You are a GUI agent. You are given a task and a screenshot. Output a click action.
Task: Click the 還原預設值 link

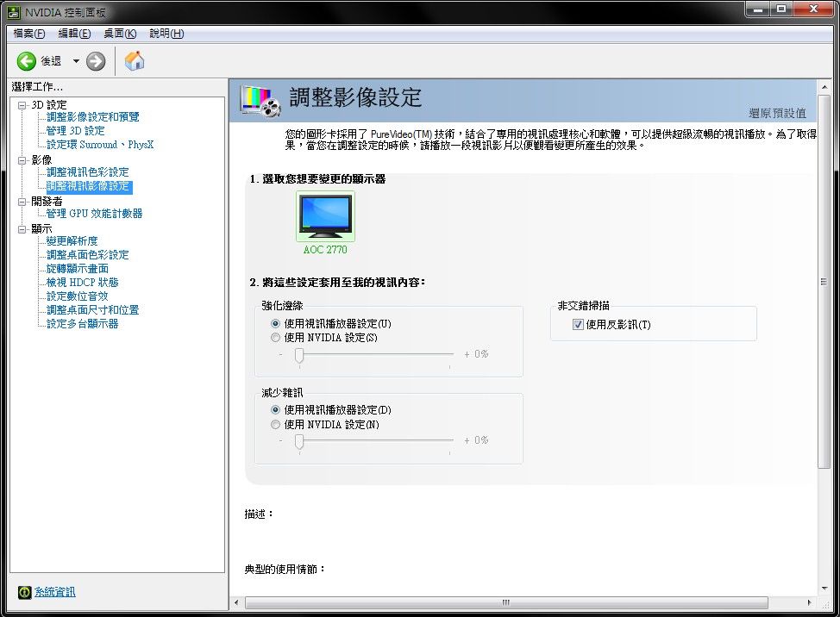[x=777, y=114]
